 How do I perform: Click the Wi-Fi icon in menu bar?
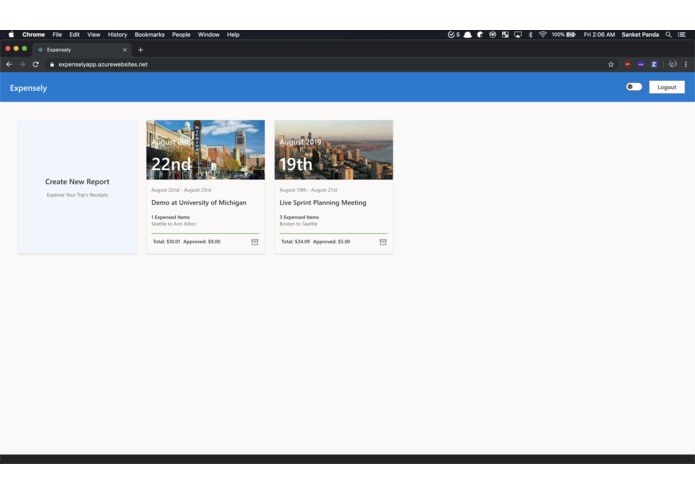543,35
